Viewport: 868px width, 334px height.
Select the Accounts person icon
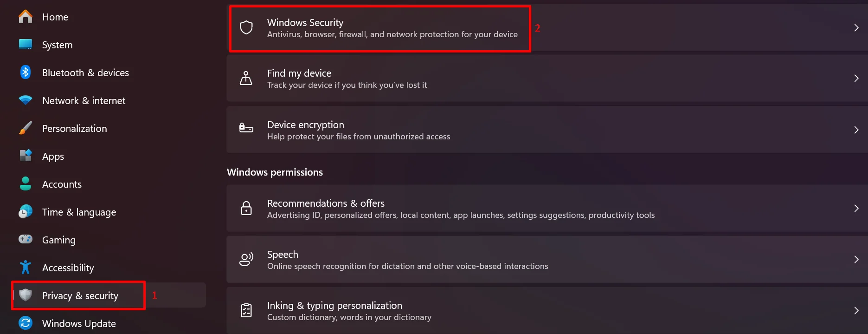coord(25,184)
